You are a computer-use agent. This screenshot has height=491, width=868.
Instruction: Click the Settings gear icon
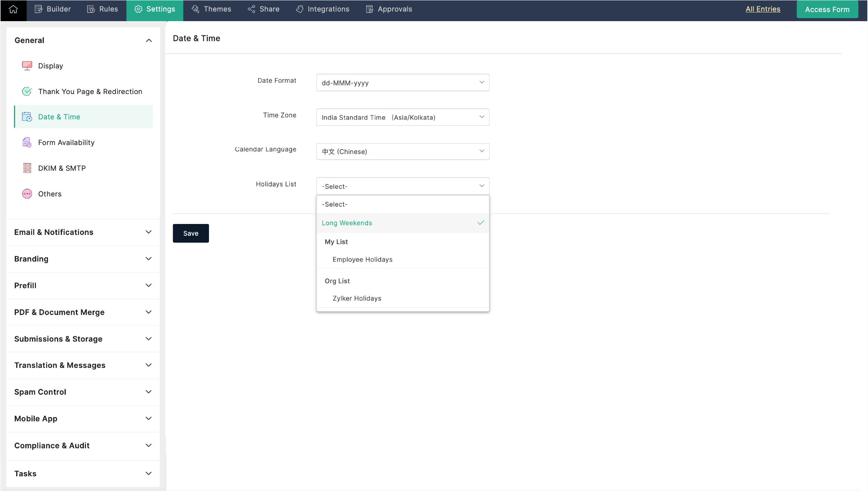[138, 9]
